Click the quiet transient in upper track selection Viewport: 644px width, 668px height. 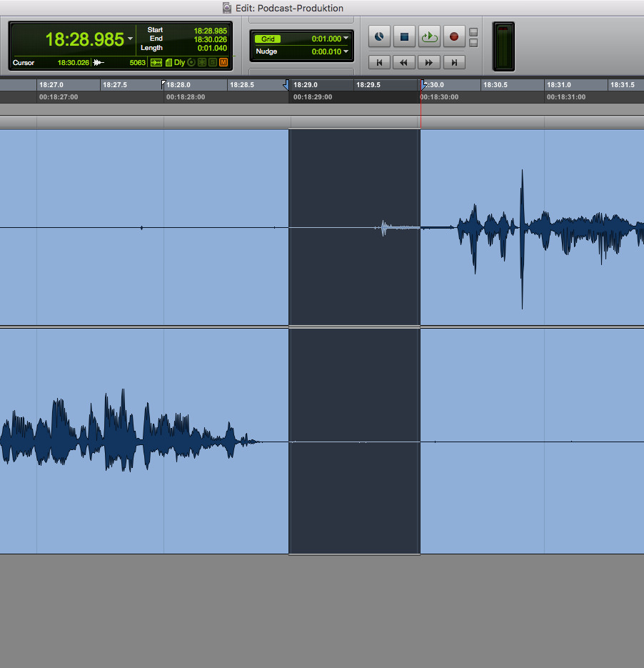pyautogui.click(x=383, y=227)
